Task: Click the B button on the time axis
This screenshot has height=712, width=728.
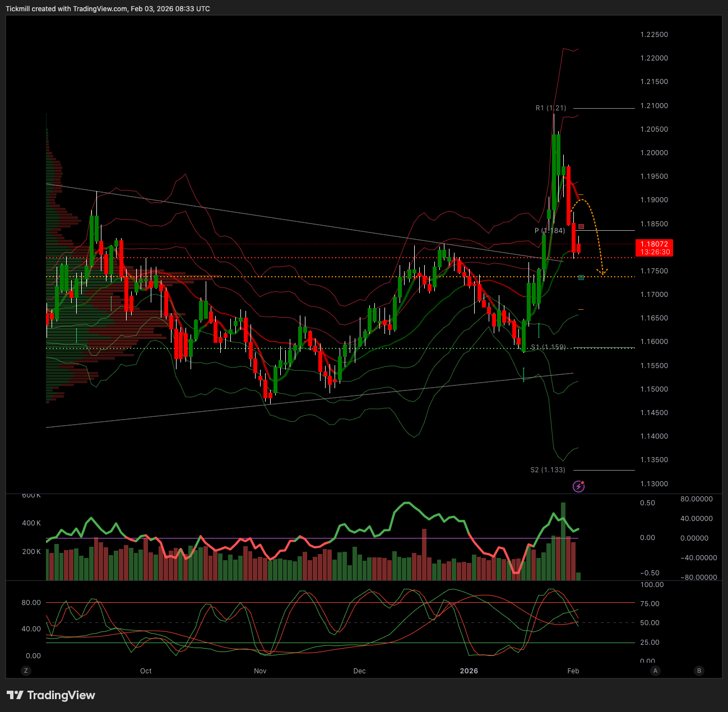Action: [698, 671]
